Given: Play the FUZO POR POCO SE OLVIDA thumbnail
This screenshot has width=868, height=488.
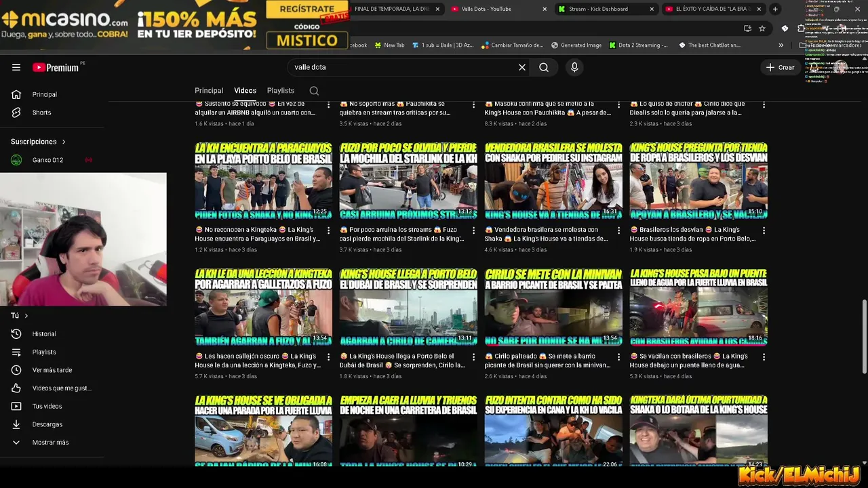Looking at the screenshot, I should (408, 181).
